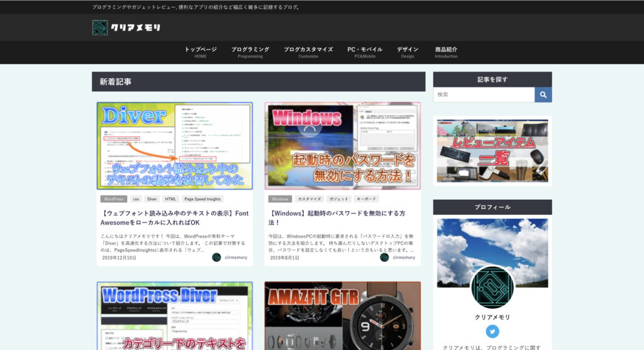The height and width of the screenshot is (350, 644).
Task: Open トップページ HOME menu item
Action: coord(200,52)
